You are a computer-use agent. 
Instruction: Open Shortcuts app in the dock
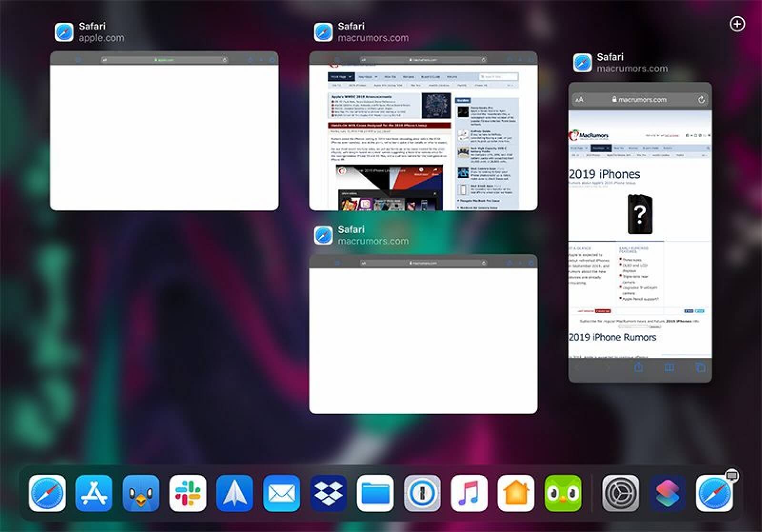(x=668, y=493)
